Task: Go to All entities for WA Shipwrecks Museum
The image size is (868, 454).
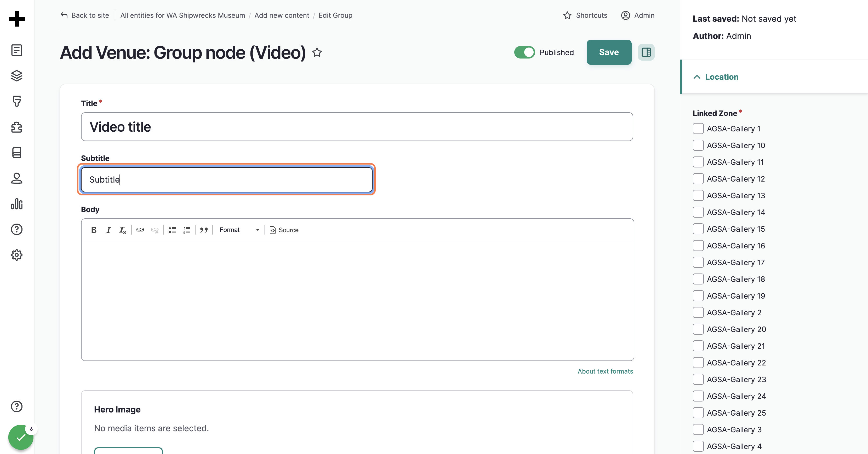Action: 183,15
